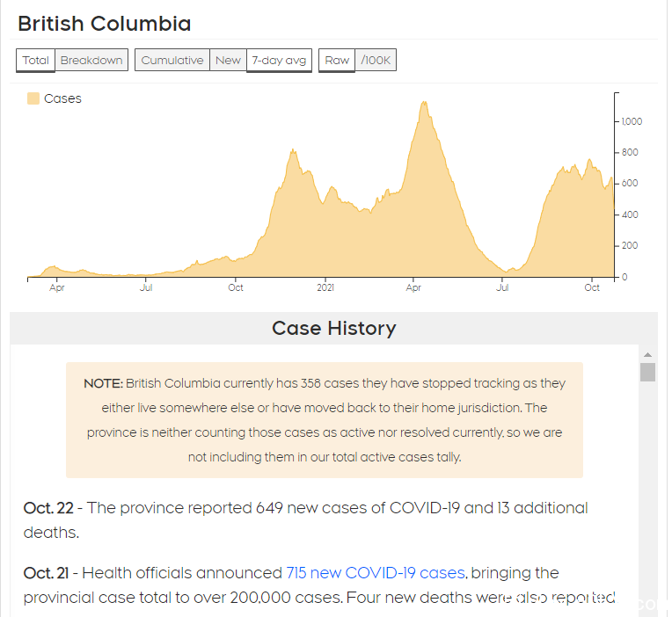
Task: Click the Oct 2020 axis marker
Action: (x=235, y=287)
